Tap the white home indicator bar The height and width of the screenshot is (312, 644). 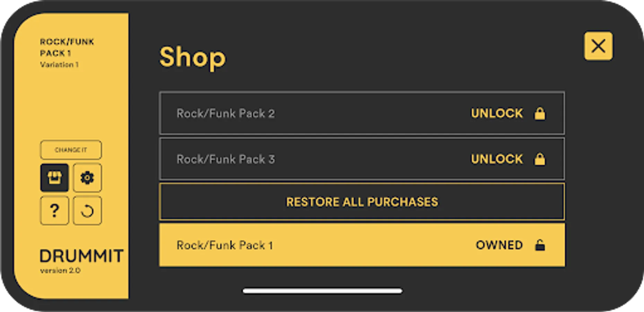tap(322, 291)
